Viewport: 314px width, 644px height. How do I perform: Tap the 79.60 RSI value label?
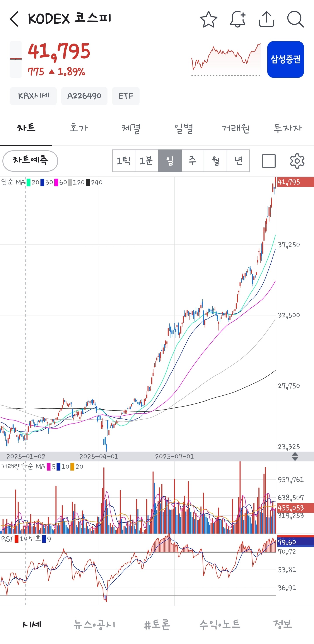click(295, 542)
